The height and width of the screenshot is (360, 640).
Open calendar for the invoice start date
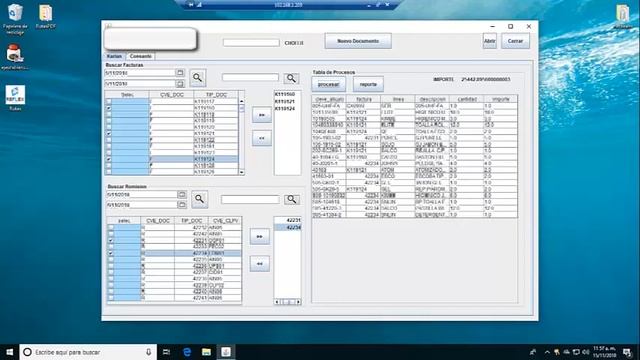[180, 73]
